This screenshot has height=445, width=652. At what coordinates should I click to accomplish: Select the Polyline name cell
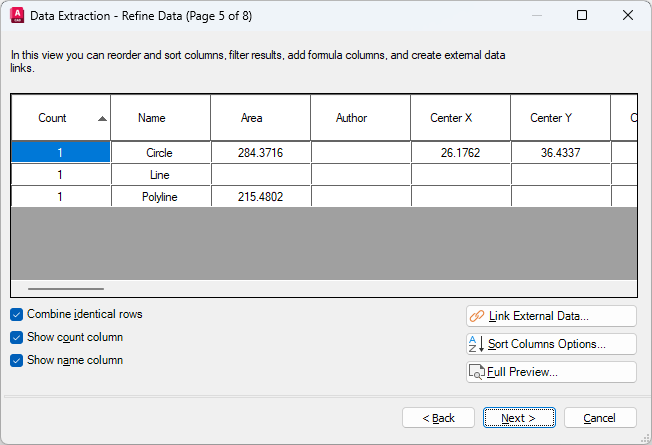click(x=160, y=197)
